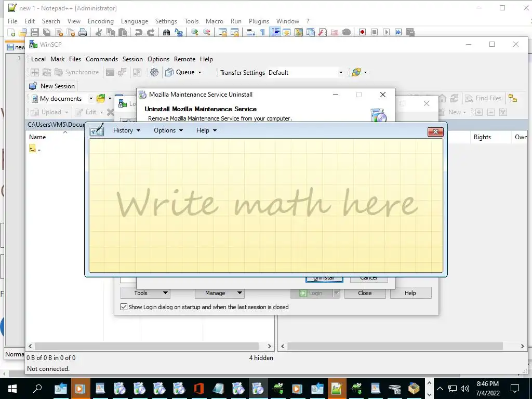The width and height of the screenshot is (532, 399).
Task: Open Replace dialog icon in Notepad++ toolbar
Action: (179, 32)
